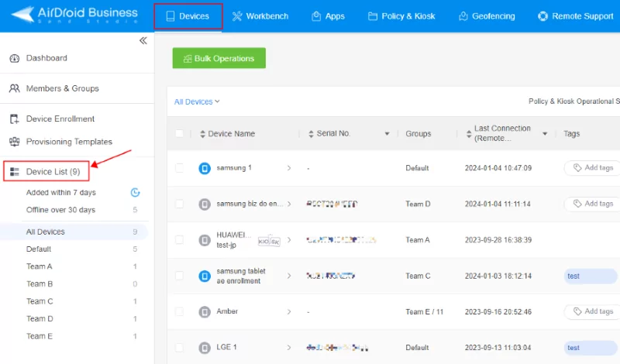Check the Amber row checkbox
The height and width of the screenshot is (364, 620).
(179, 311)
